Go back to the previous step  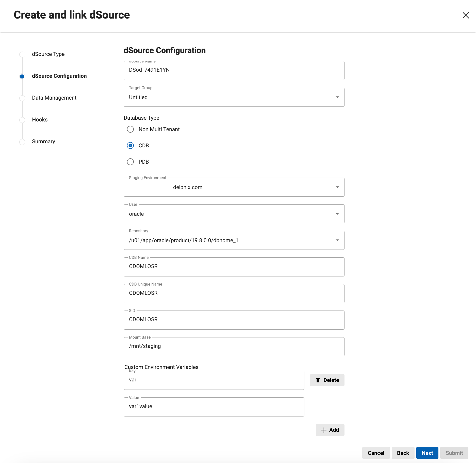tap(403, 453)
